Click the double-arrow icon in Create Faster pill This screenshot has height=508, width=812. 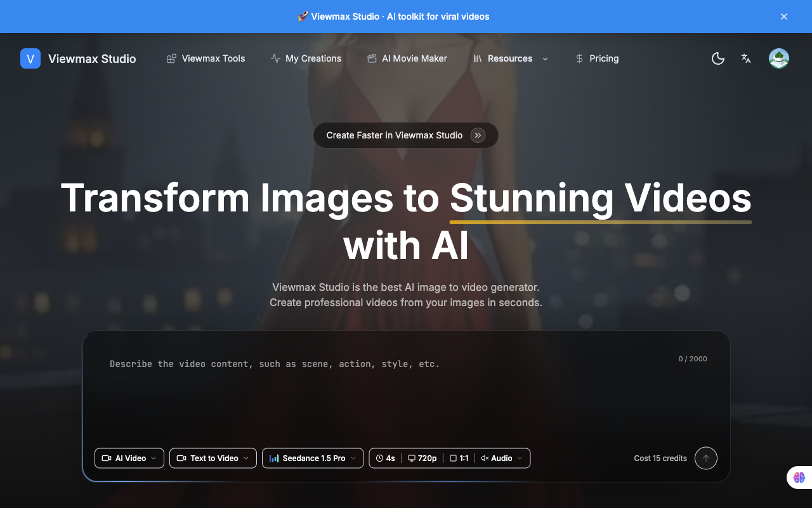[x=478, y=135]
